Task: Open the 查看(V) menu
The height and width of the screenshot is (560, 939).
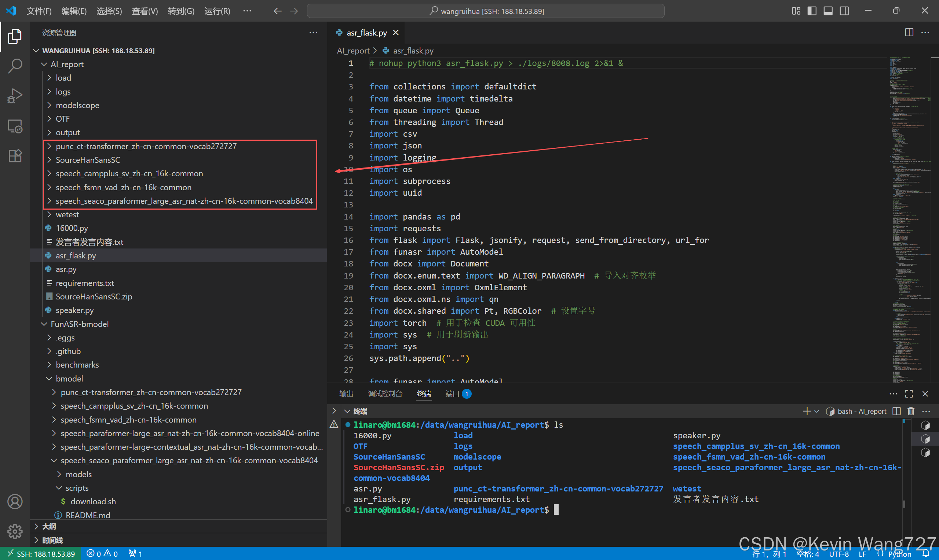Action: click(145, 11)
